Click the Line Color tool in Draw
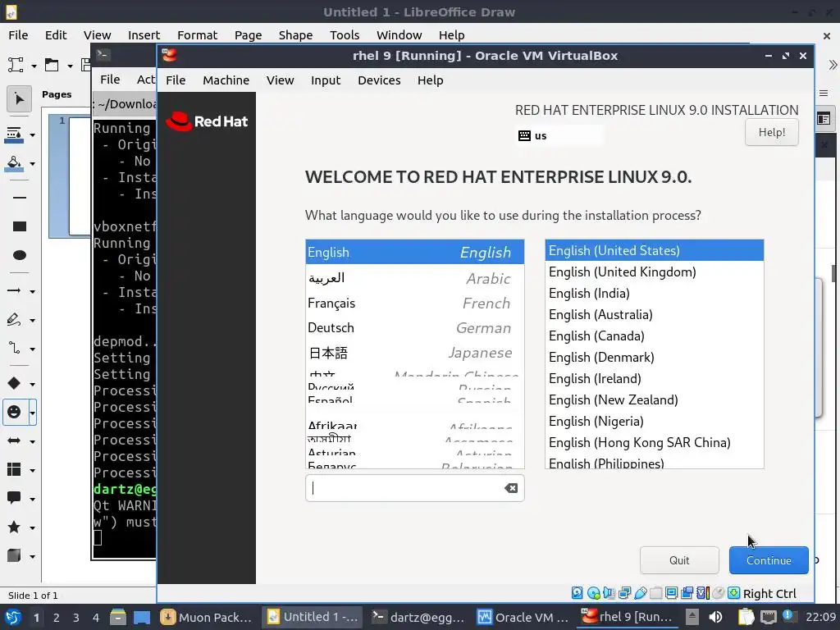Image resolution: width=840 pixels, height=630 pixels. 14,135
